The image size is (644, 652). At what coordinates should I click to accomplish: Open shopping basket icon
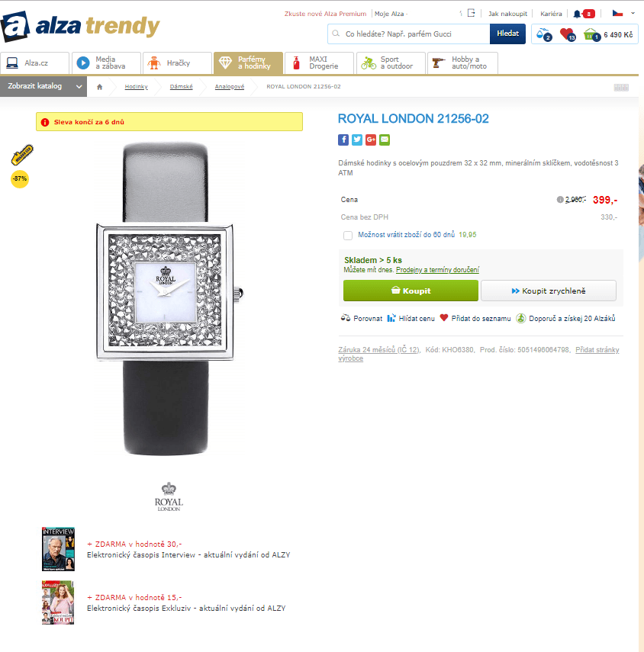[591, 34]
